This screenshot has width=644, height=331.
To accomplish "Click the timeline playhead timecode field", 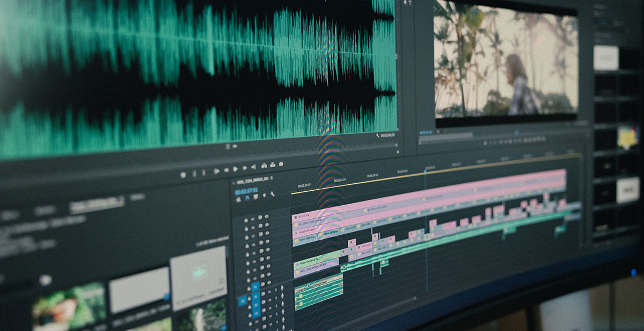I will [246, 192].
